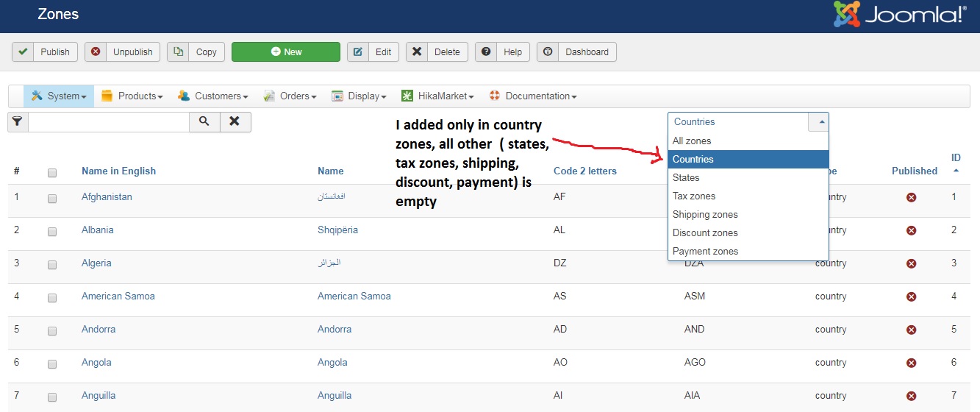Select All zones option
The image size is (980, 412).
748,141
